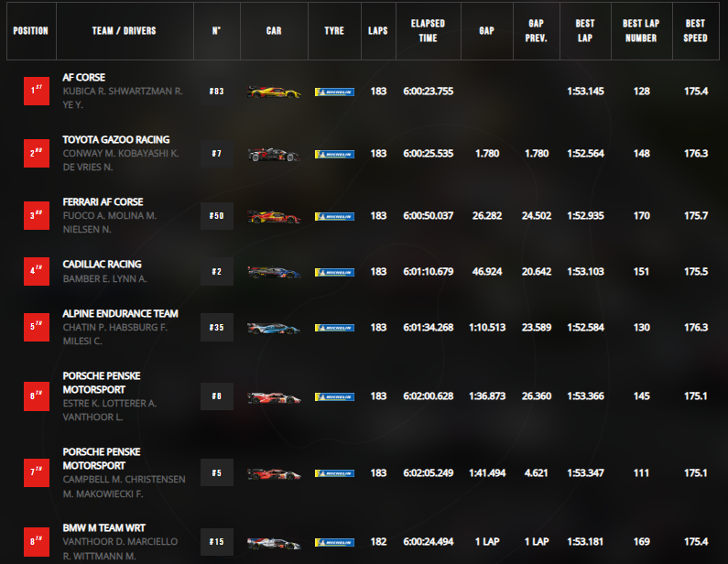Click the BMW M TEAM WRT name
Image resolution: width=728 pixels, height=564 pixels.
tap(104, 528)
